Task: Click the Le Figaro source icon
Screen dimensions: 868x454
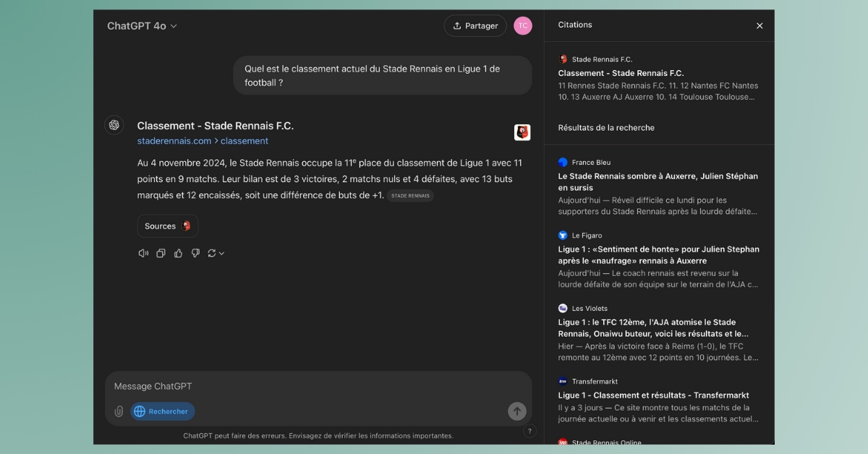Action: pyautogui.click(x=563, y=235)
